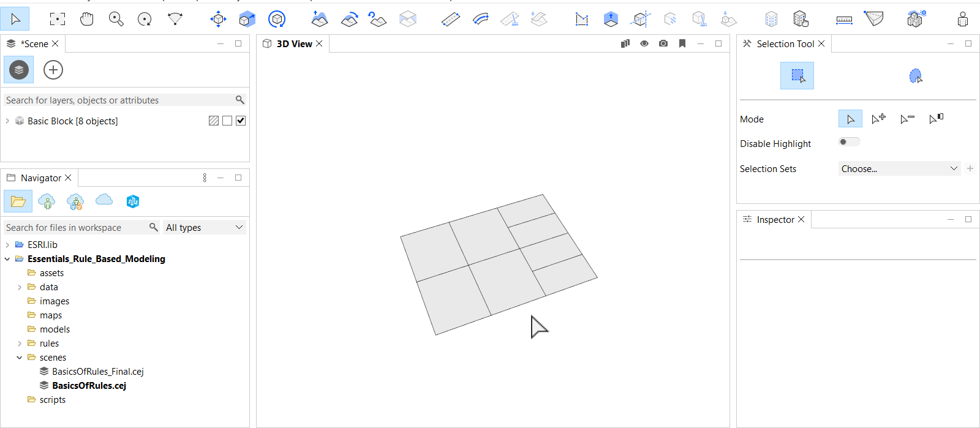
Task: Switch to the Inspector tab
Action: click(775, 220)
